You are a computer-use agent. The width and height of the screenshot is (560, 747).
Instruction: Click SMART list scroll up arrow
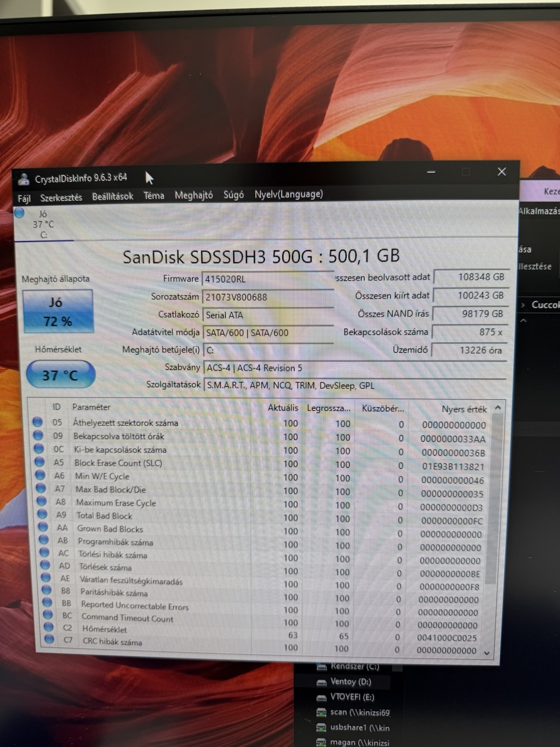pyautogui.click(x=498, y=408)
